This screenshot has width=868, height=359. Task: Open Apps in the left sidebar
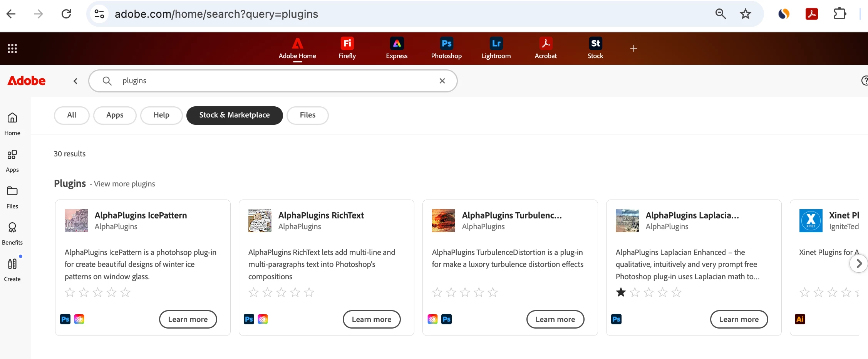12,161
